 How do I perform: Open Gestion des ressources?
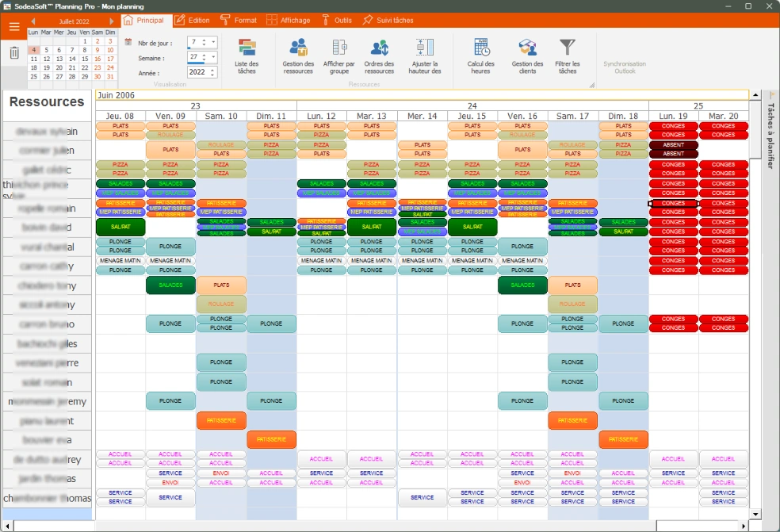pos(298,54)
